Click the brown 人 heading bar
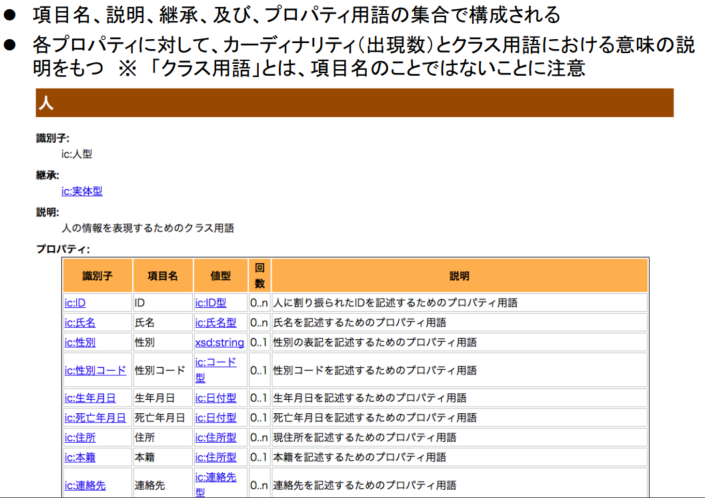Screen dimensions: 705x498 tap(354, 103)
